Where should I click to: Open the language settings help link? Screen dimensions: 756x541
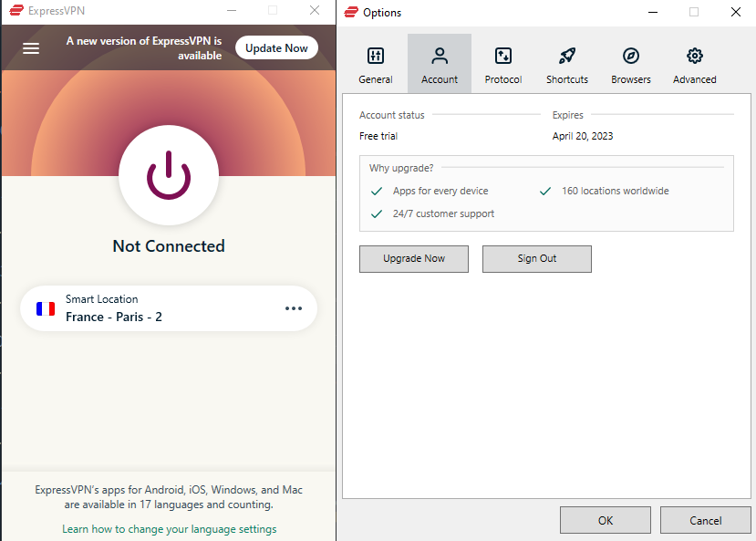point(170,529)
